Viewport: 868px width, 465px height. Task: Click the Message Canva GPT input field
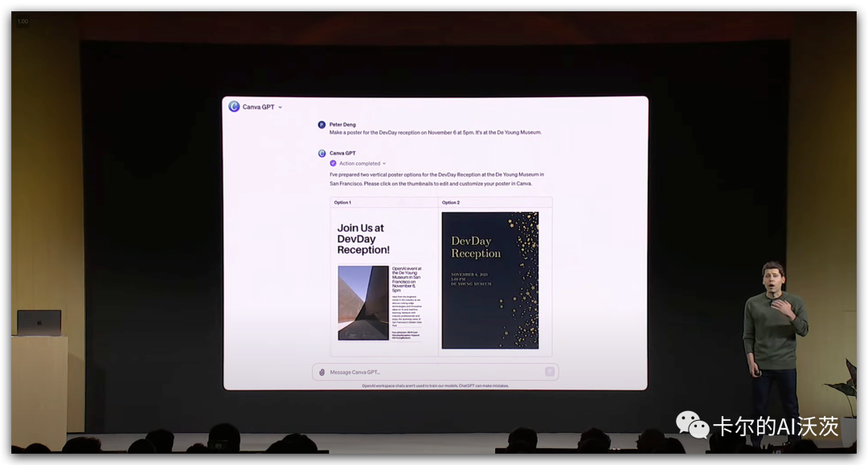tap(435, 372)
